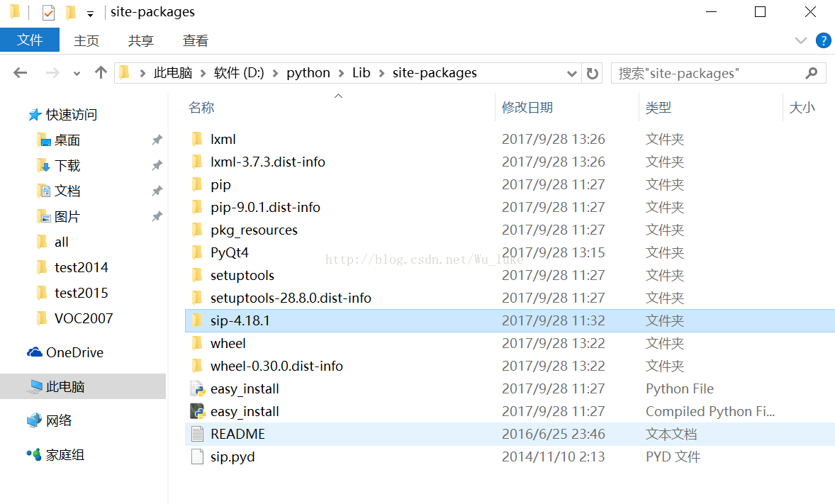Select the pip folder icon

[x=197, y=184]
